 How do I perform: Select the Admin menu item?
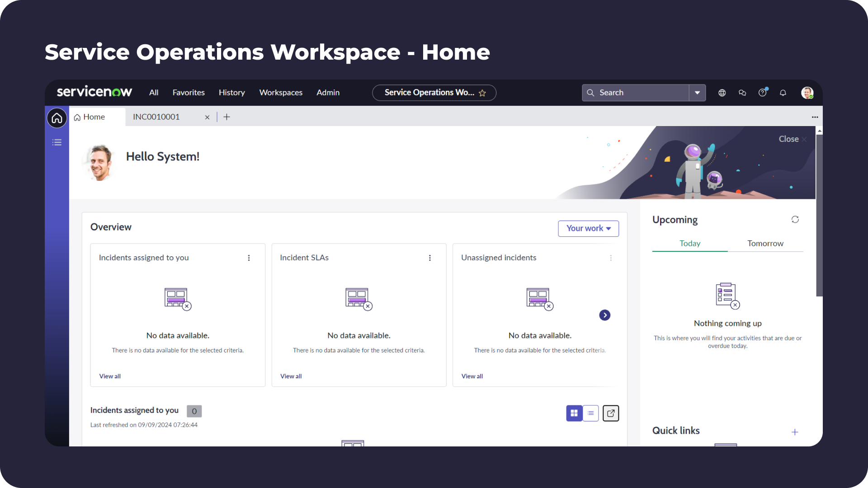pos(328,92)
